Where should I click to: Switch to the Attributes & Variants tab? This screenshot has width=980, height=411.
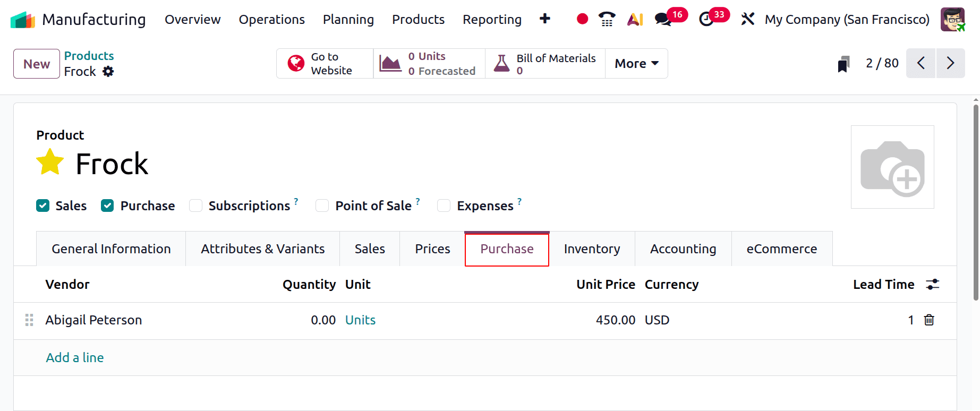point(262,249)
